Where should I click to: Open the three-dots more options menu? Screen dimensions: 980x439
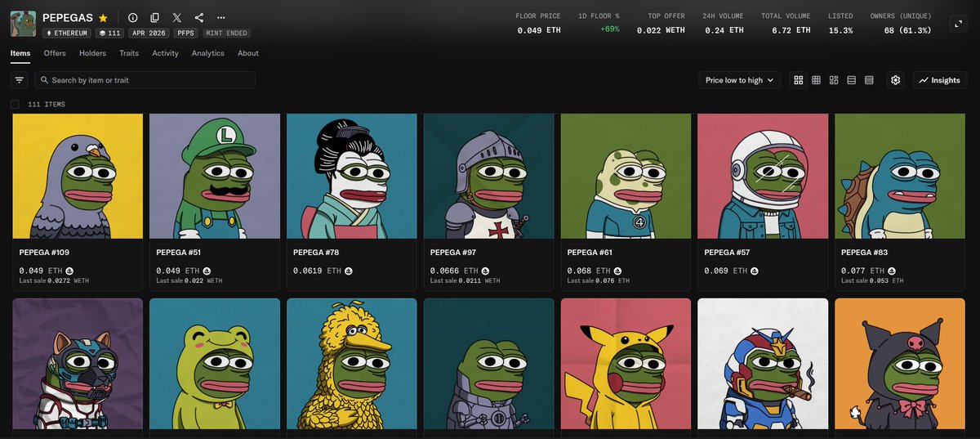coord(221,17)
